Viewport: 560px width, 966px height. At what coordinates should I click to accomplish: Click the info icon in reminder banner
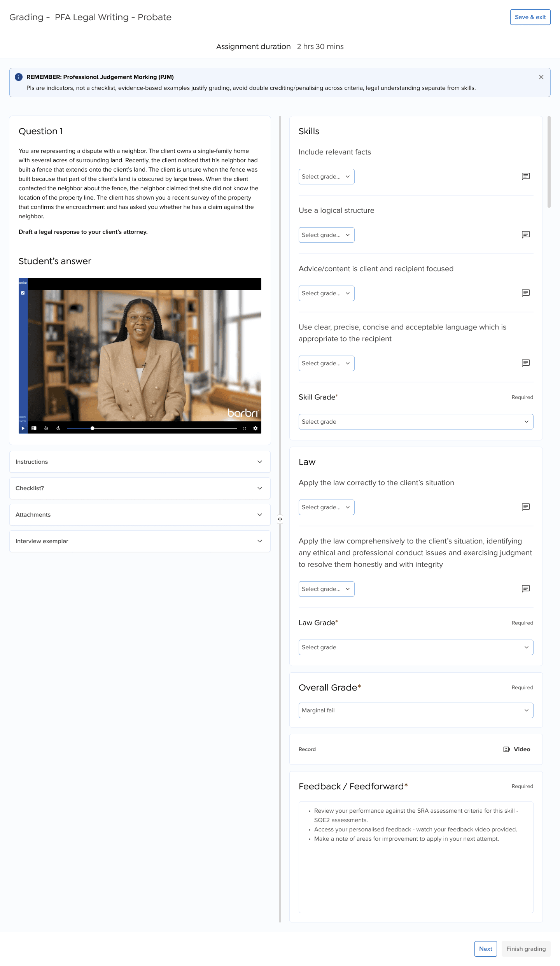[19, 77]
